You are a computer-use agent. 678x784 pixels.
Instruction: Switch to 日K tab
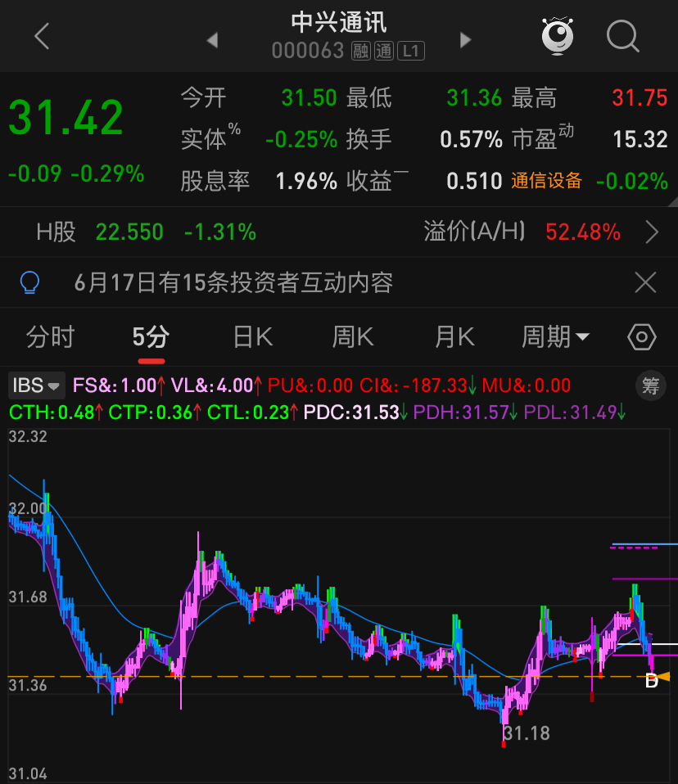(253, 336)
